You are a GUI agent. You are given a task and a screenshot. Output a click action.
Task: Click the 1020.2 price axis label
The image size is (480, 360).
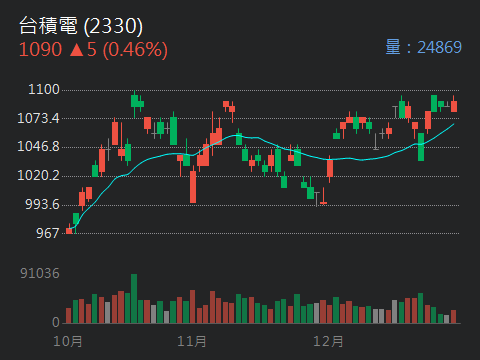(x=38, y=175)
